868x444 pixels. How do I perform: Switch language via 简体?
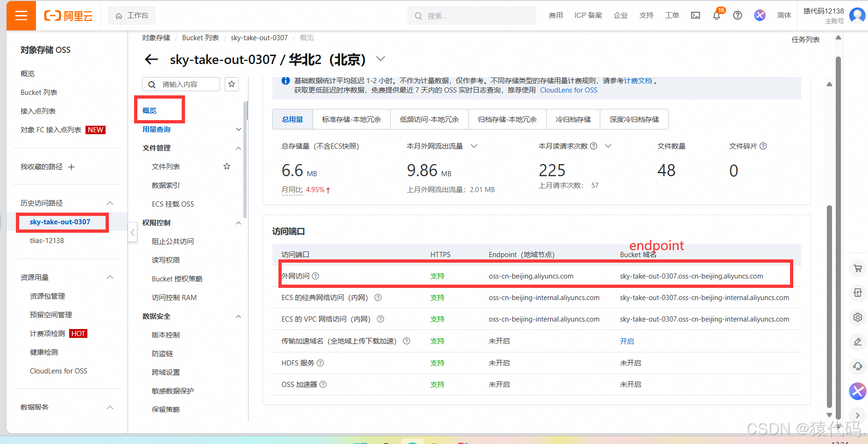[x=784, y=15]
